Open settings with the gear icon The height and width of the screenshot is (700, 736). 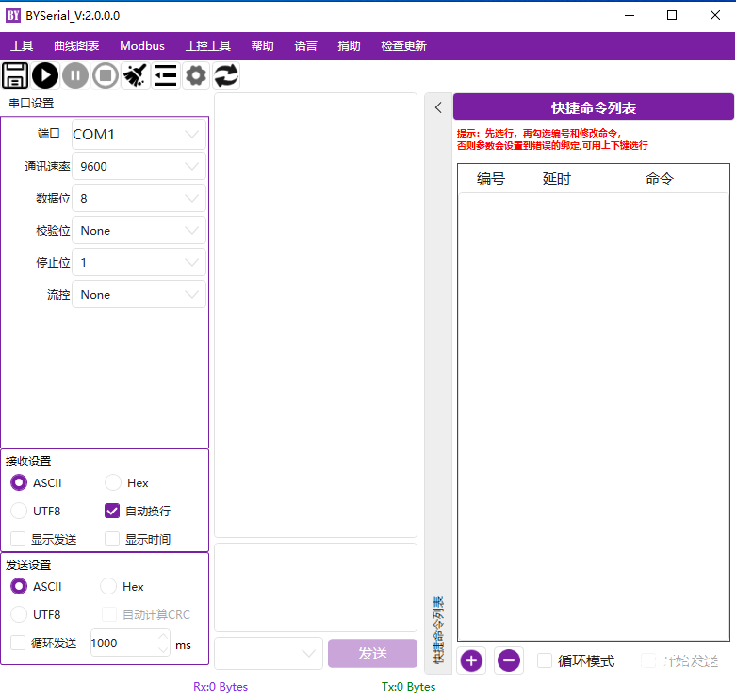click(196, 76)
